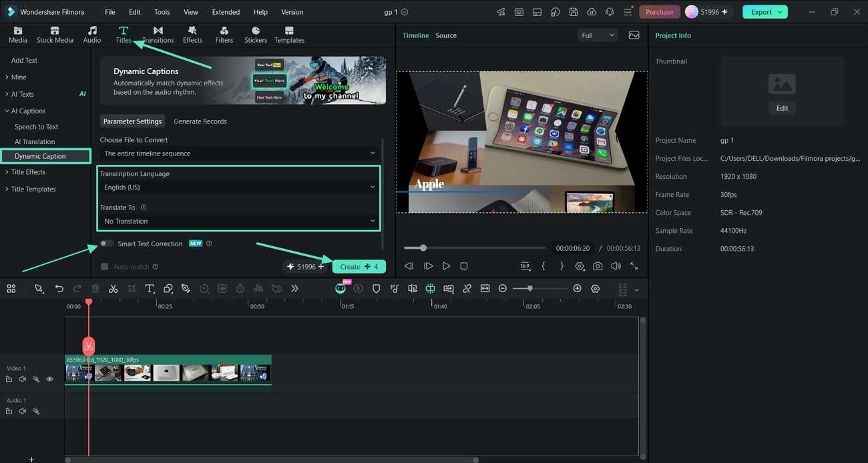
Task: Toggle fullscreen preview icon
Action: tap(634, 266)
